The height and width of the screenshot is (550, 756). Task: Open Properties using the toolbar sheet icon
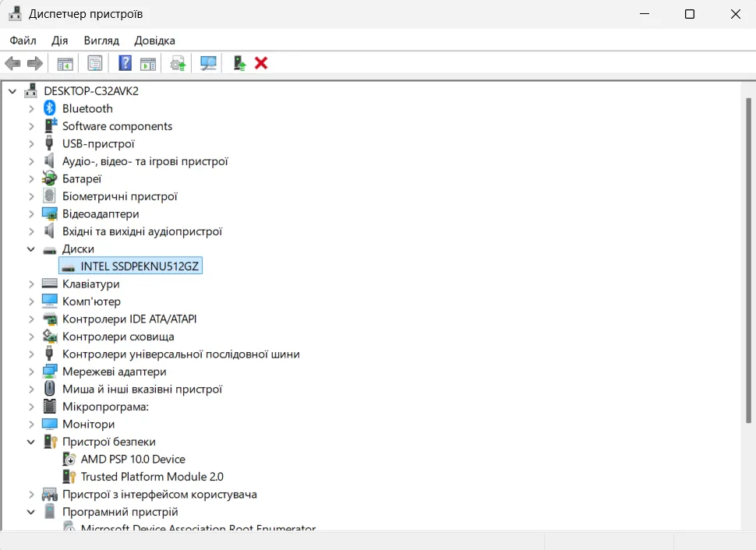(95, 63)
